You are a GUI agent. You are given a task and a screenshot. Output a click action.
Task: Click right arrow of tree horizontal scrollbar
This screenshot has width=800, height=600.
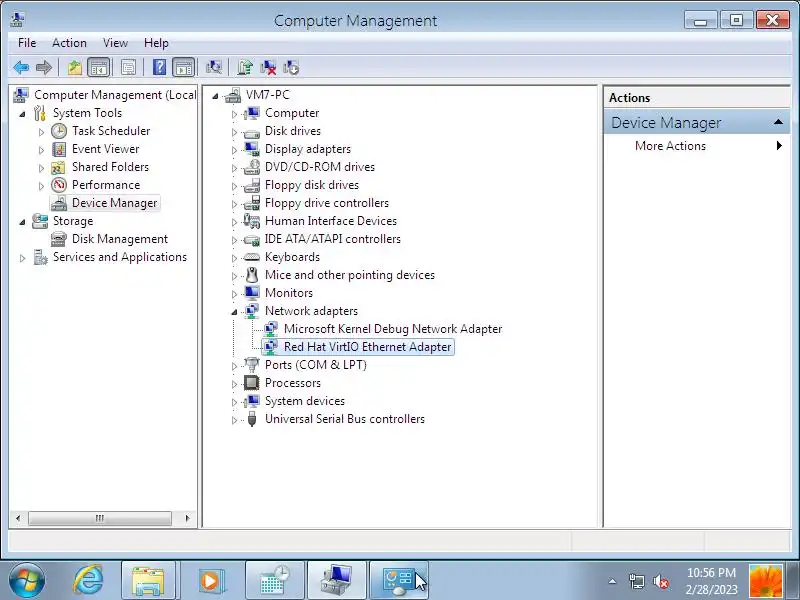(x=187, y=518)
